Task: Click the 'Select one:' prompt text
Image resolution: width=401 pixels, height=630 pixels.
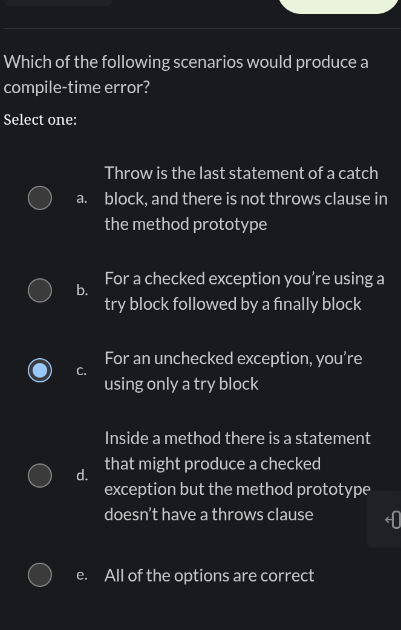Action: (40, 120)
